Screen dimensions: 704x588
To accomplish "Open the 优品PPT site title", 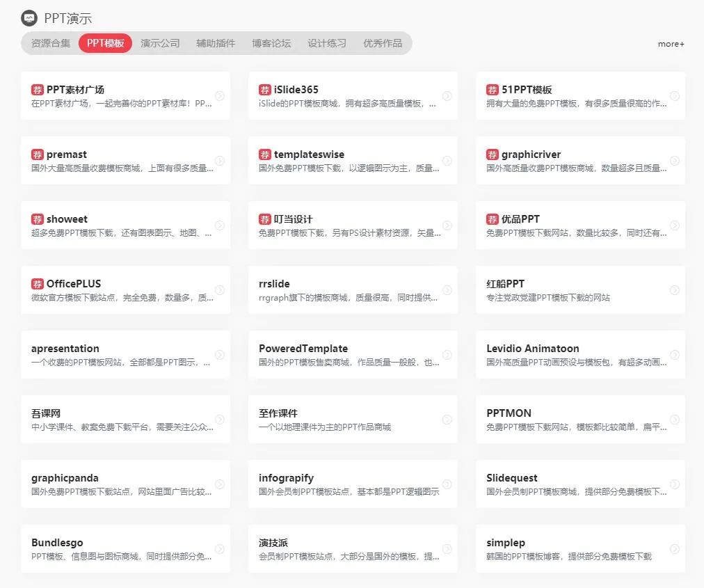I will tap(521, 218).
